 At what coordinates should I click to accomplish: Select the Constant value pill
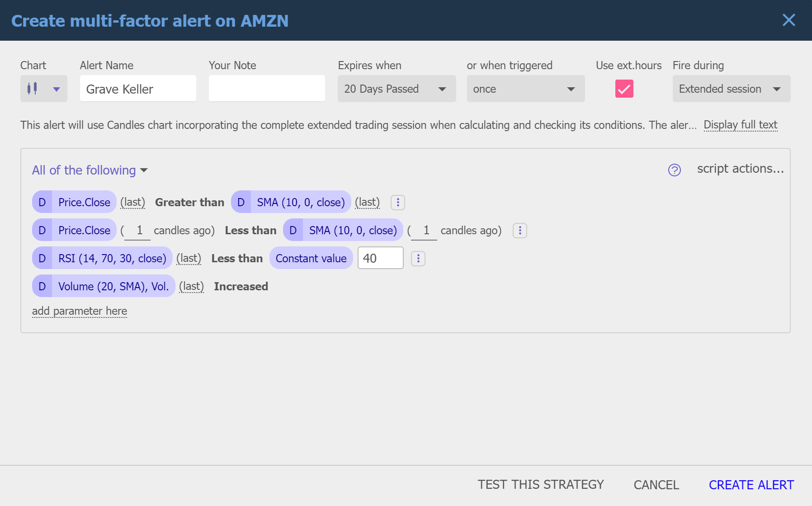coord(311,258)
